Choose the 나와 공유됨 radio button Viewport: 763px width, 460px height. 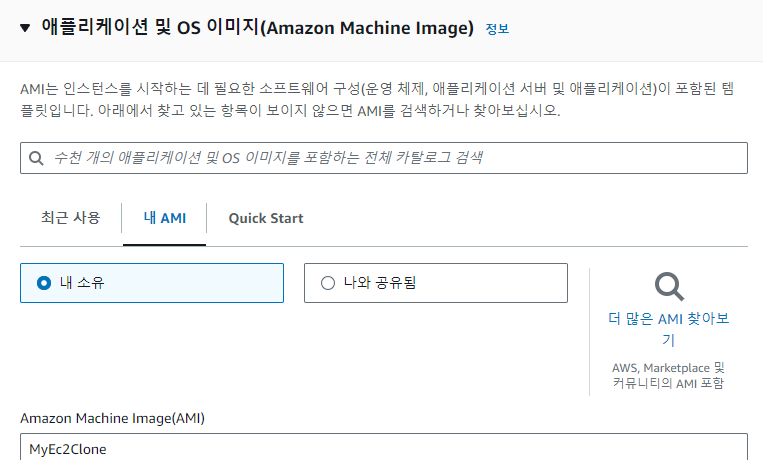tap(328, 283)
